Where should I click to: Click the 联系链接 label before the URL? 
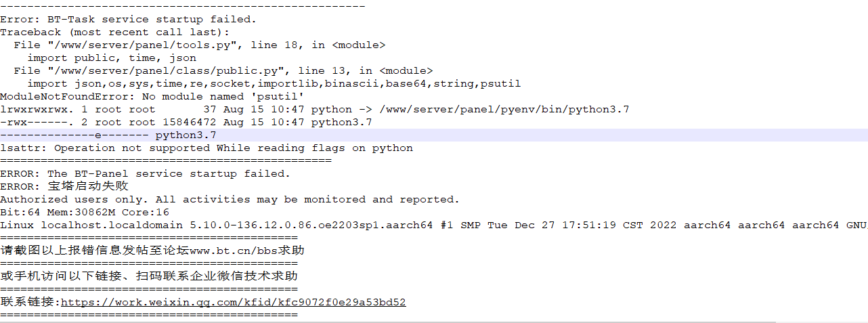click(30, 302)
